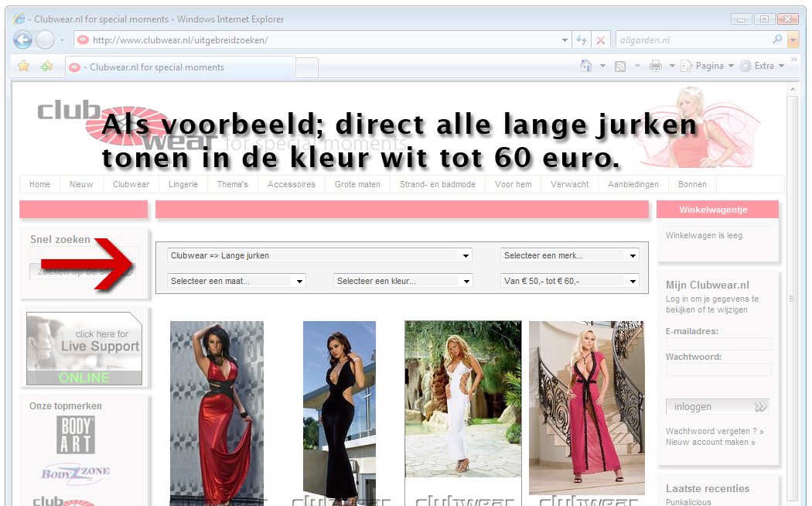
Task: Open the search provider dropdown arrow
Action: click(x=793, y=40)
